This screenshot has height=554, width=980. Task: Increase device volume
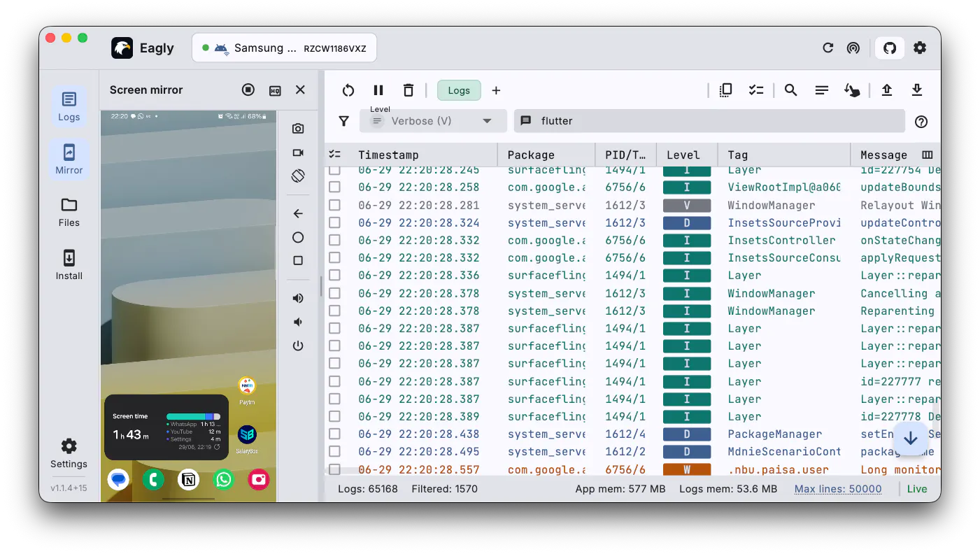pos(298,298)
